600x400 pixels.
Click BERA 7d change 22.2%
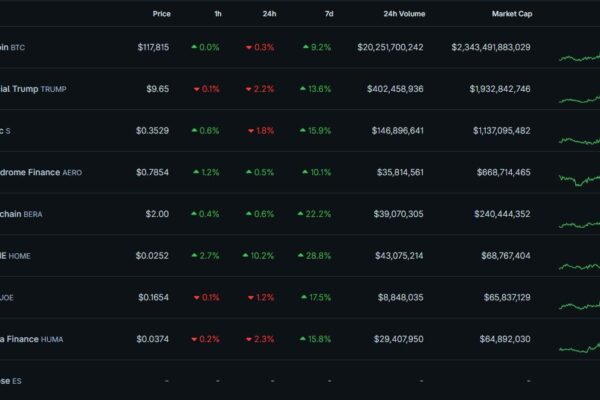(314, 214)
